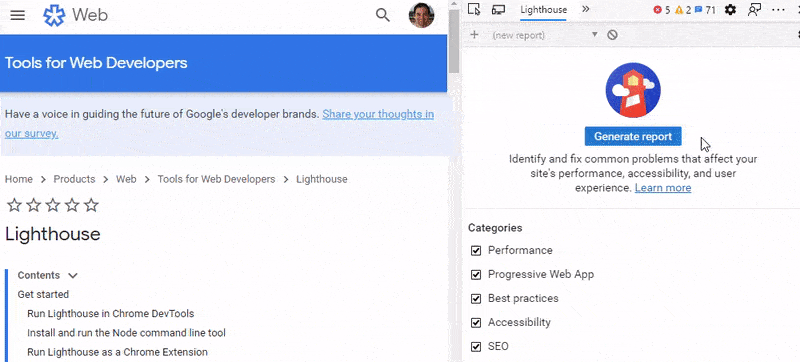Click the Generate report button
800x362 pixels.
coord(633,136)
